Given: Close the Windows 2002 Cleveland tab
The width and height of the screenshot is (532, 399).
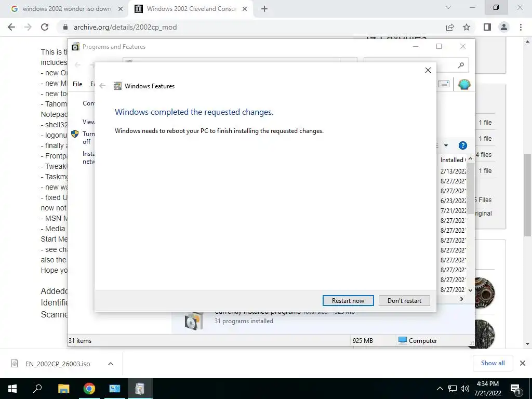Looking at the screenshot, I should coord(245,9).
